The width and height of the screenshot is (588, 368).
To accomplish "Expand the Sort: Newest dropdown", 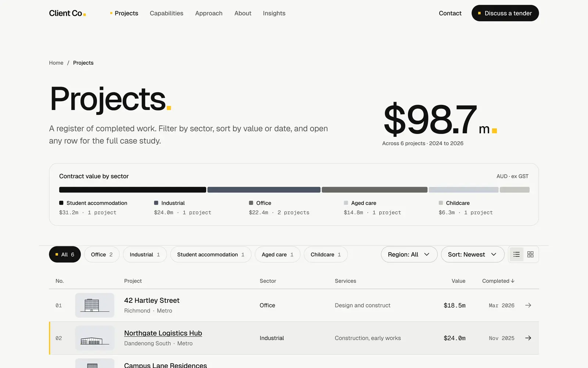I will pyautogui.click(x=473, y=254).
